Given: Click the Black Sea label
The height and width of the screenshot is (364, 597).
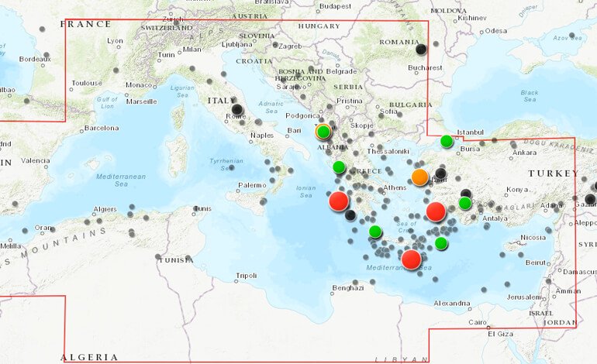Looking at the screenshot, I should (x=530, y=96).
